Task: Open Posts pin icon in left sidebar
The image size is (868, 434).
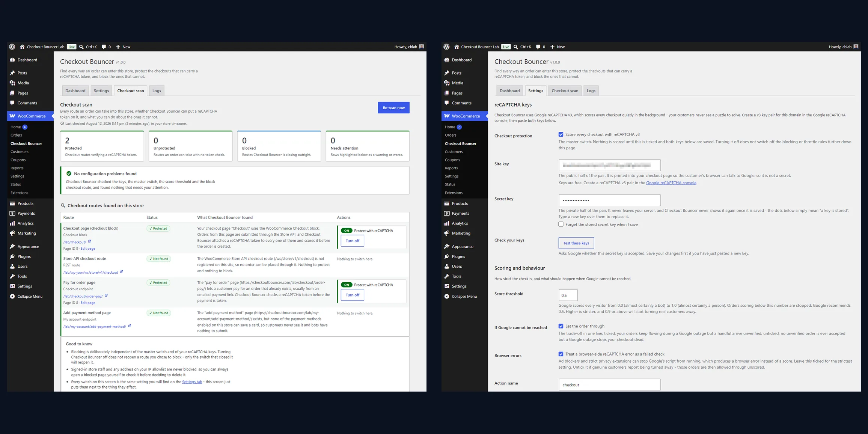Action: pyautogui.click(x=12, y=73)
